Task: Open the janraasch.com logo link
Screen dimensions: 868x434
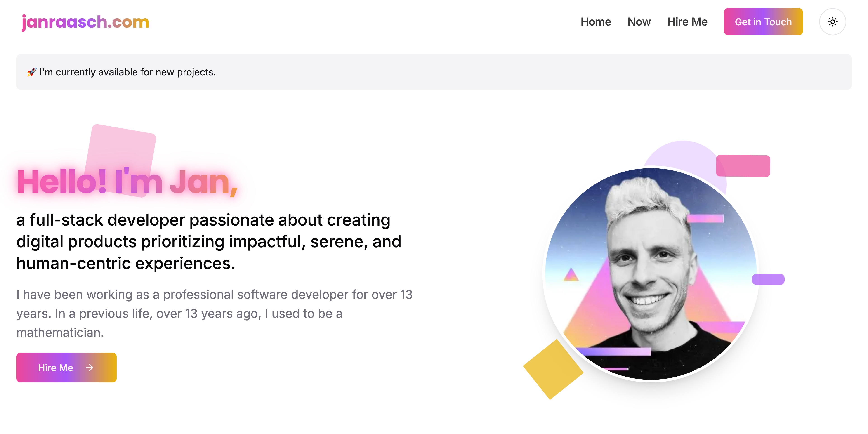Action: (x=85, y=22)
